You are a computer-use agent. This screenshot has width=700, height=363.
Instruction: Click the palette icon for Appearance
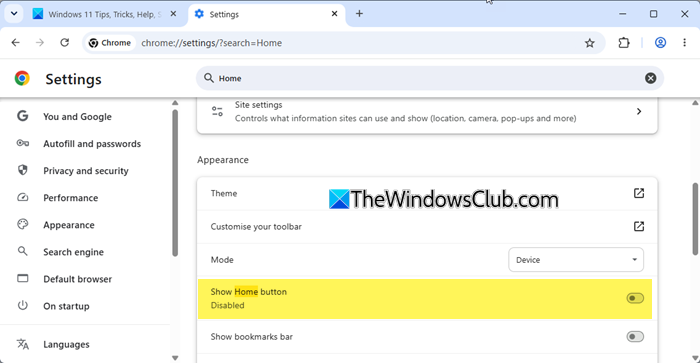point(22,224)
